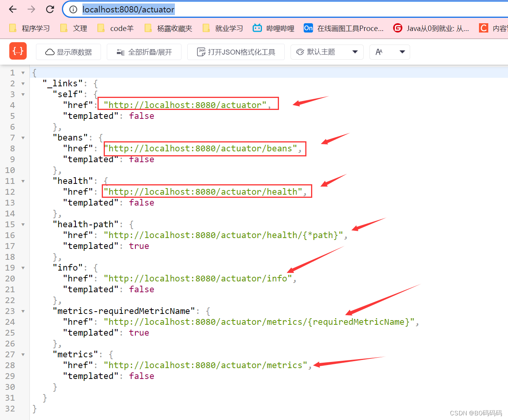
Task: Open the 就业学习 bookmark folder
Action: pyautogui.click(x=223, y=28)
